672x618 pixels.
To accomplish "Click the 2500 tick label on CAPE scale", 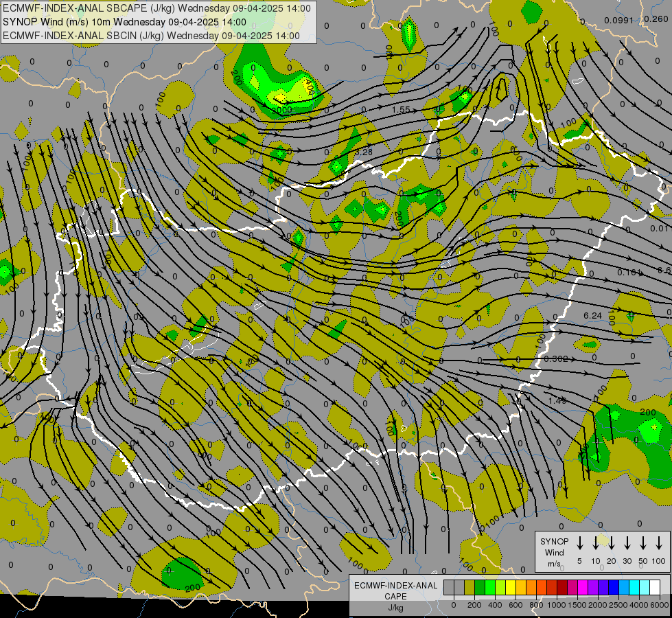I will [618, 605].
